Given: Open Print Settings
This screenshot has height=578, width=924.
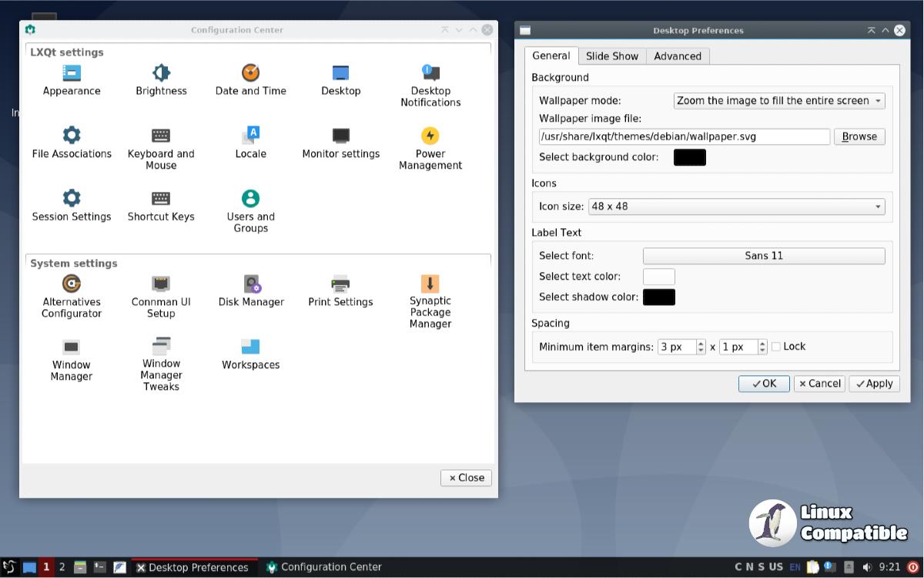Looking at the screenshot, I should tap(340, 284).
